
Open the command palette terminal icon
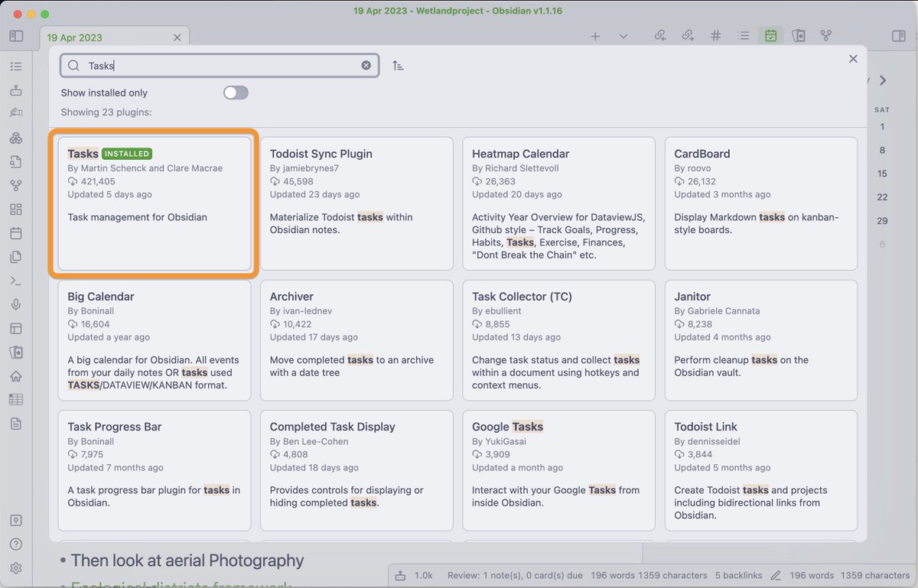point(16,281)
